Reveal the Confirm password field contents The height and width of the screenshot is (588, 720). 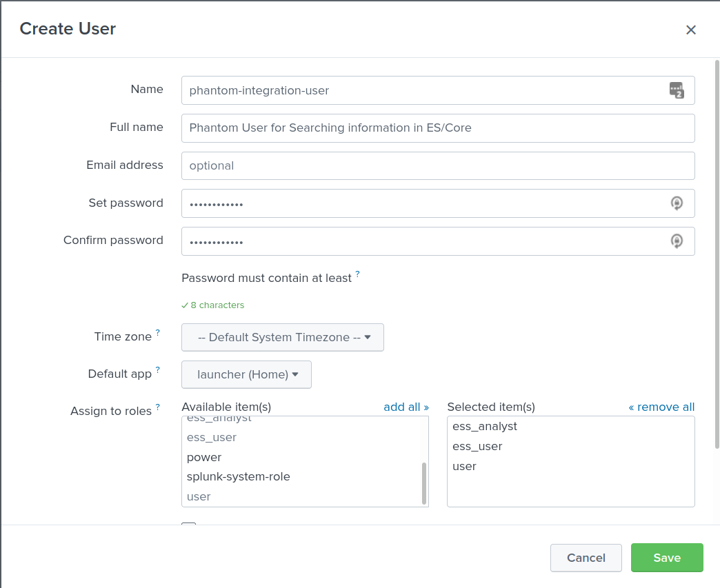pyautogui.click(x=677, y=241)
